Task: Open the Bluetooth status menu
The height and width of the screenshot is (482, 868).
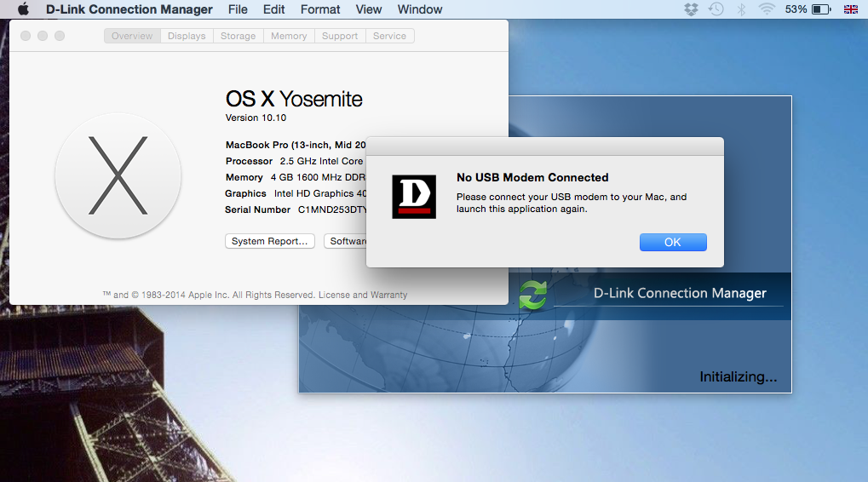Action: coord(742,9)
